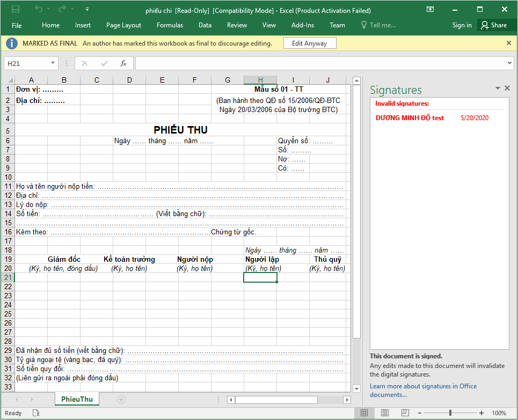Click the zoom slider handle

point(450,413)
